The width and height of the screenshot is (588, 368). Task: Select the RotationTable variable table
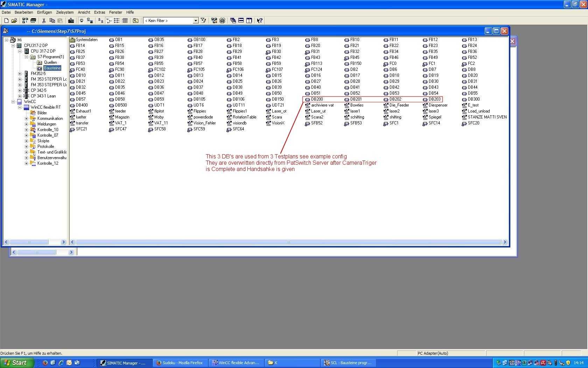click(x=242, y=117)
